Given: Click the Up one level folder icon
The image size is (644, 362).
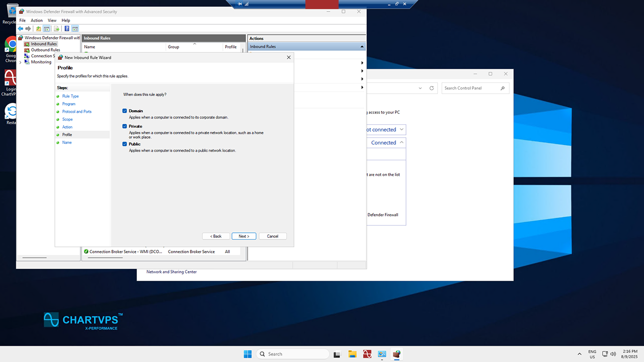Looking at the screenshot, I should click(x=39, y=29).
